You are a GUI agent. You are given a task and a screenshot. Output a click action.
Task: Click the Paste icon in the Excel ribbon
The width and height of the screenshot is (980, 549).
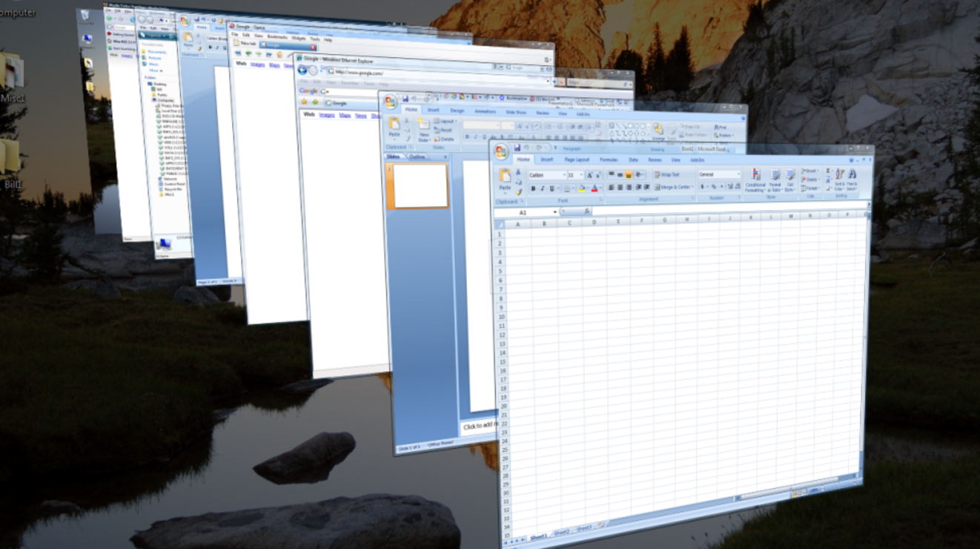(x=504, y=175)
